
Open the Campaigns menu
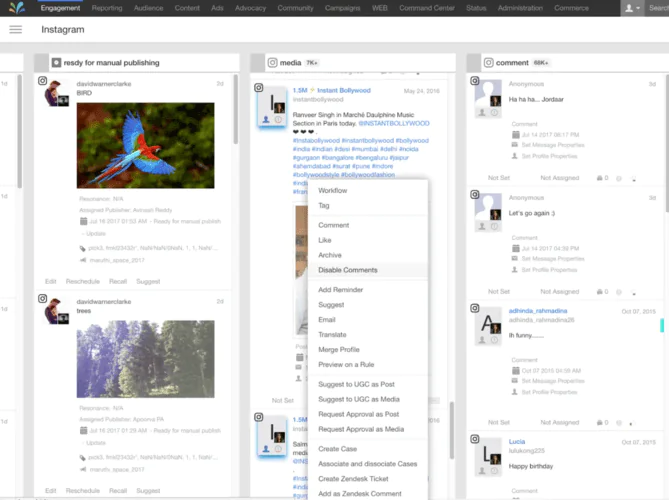[342, 8]
